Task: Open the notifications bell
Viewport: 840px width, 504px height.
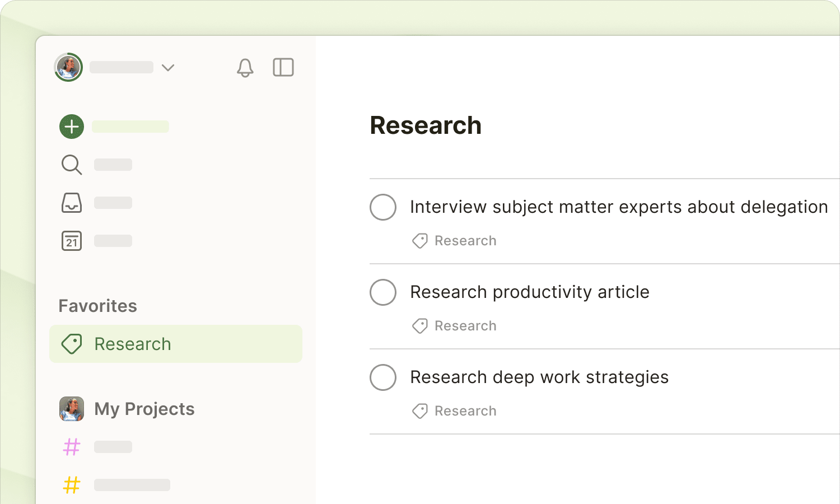Action: [x=245, y=67]
